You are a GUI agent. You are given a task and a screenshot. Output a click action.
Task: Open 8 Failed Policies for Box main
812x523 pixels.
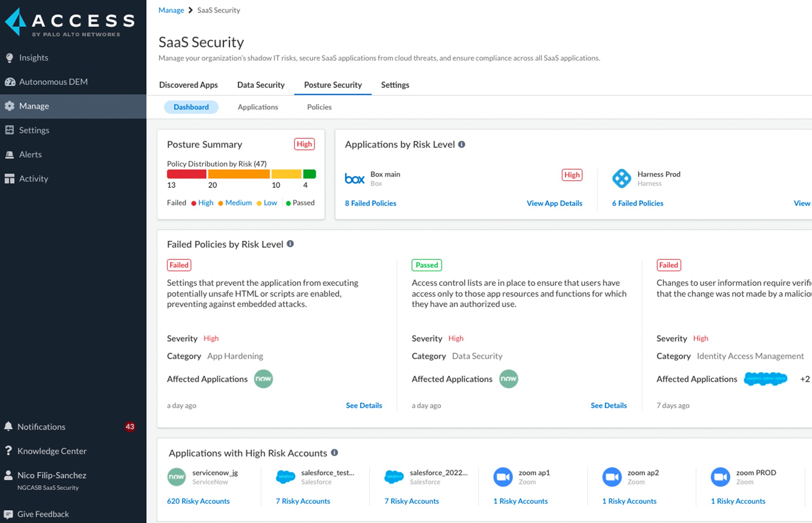370,203
